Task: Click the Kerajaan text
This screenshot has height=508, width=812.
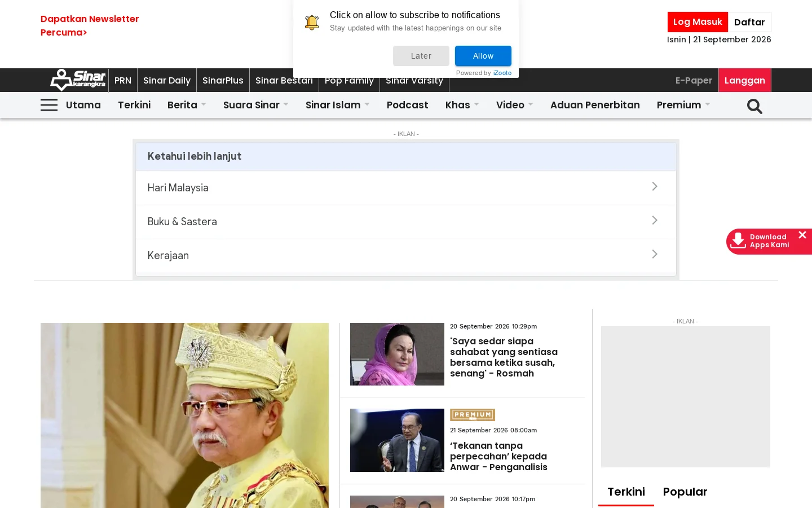Action: click(x=168, y=256)
